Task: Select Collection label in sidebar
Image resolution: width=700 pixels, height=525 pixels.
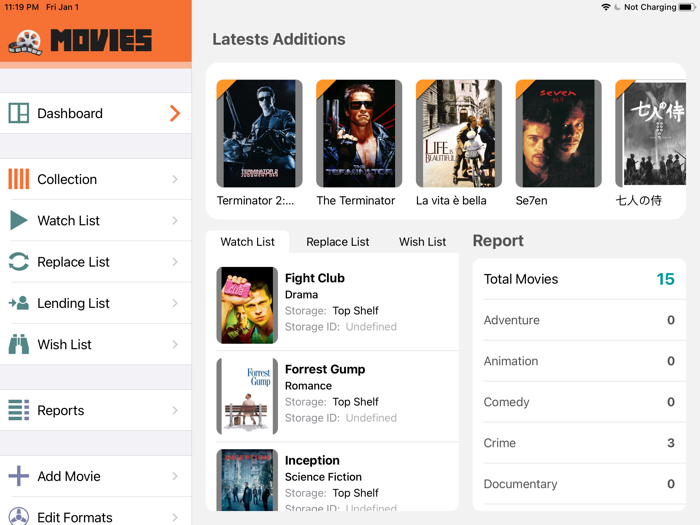Action: pyautogui.click(x=67, y=179)
